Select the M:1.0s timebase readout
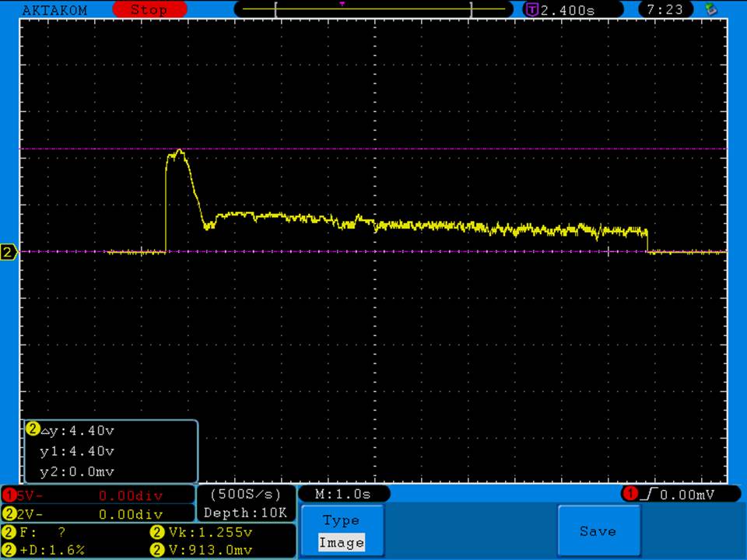This screenshot has width=747, height=560. tap(343, 495)
